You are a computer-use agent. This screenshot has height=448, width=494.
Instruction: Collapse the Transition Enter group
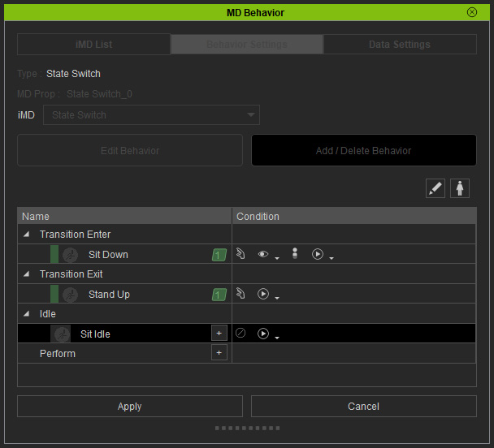[x=27, y=234]
